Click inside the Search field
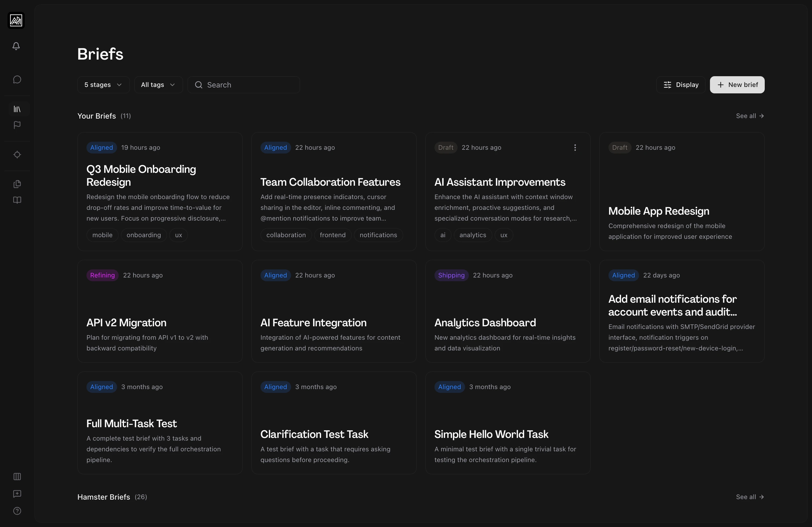The width and height of the screenshot is (812, 527). (244, 85)
